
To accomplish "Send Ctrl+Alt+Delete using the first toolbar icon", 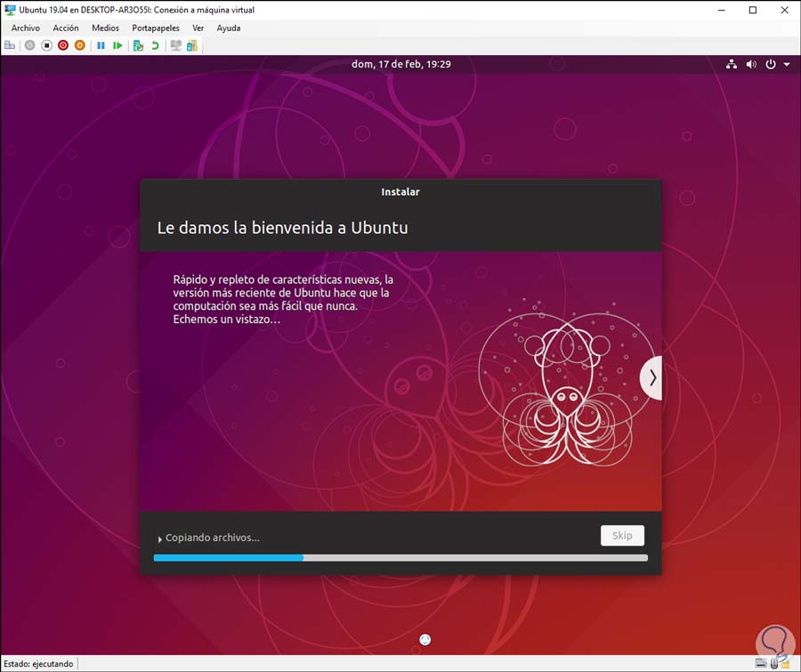I will coord(9,45).
